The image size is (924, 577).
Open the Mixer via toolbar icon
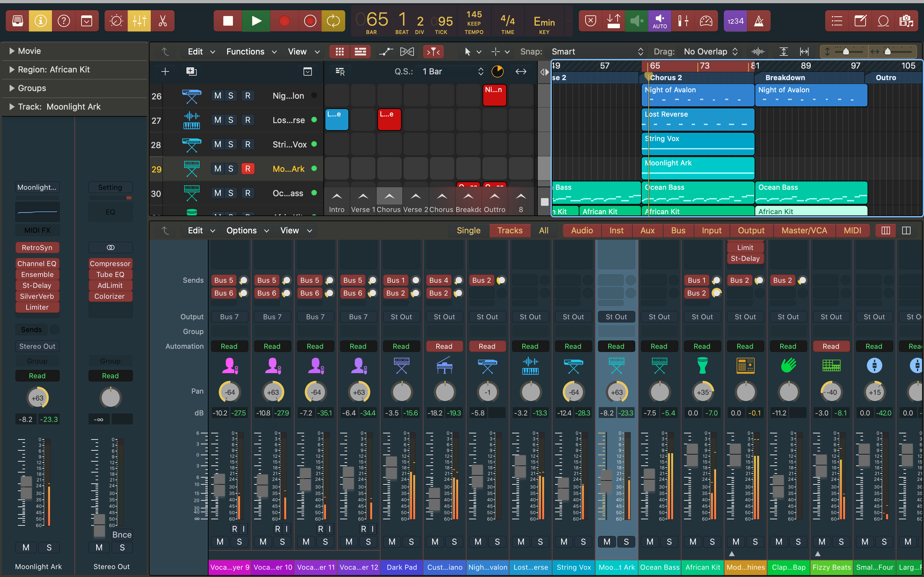(x=139, y=21)
